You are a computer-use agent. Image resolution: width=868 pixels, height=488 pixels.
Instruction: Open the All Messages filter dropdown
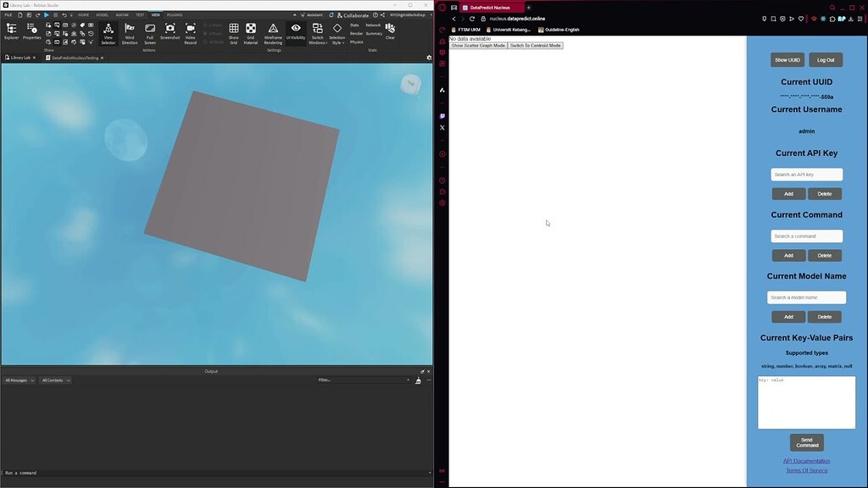[19, 380]
